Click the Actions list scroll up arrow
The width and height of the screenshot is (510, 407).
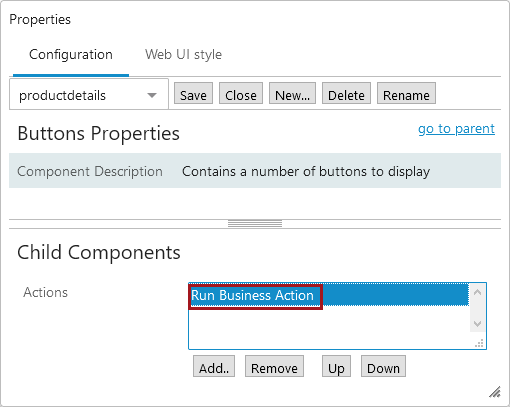(x=477, y=293)
